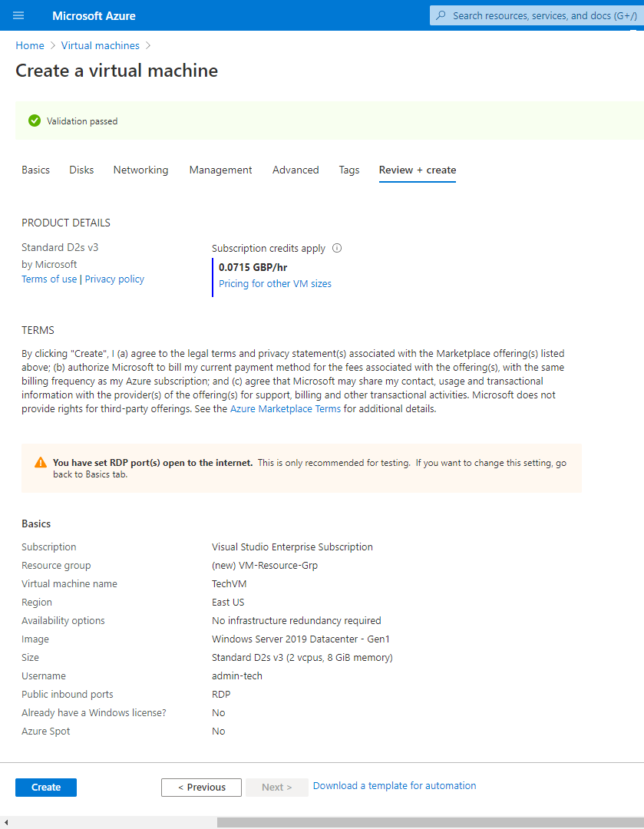Click the Create a virtual machine heading

[117, 71]
